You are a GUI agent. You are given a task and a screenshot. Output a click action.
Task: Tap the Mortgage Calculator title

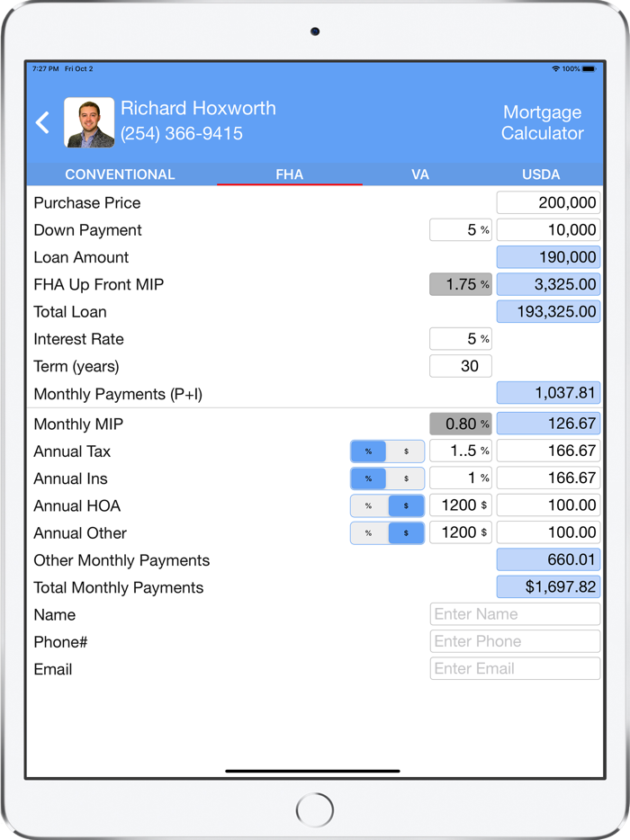coord(542,122)
